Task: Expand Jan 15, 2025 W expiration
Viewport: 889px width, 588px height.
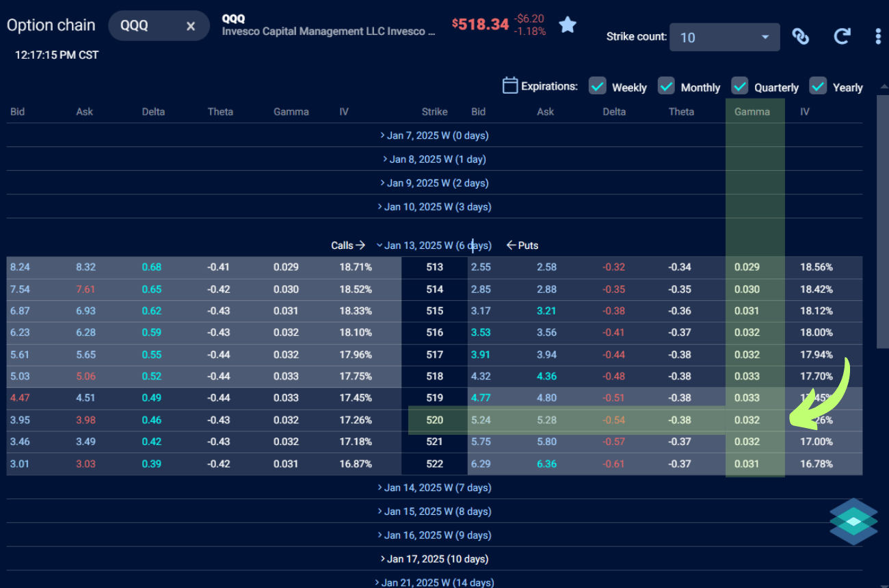Action: click(x=434, y=511)
